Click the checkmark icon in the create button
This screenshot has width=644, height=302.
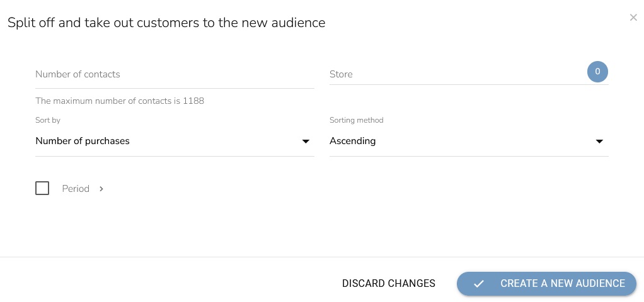point(479,284)
